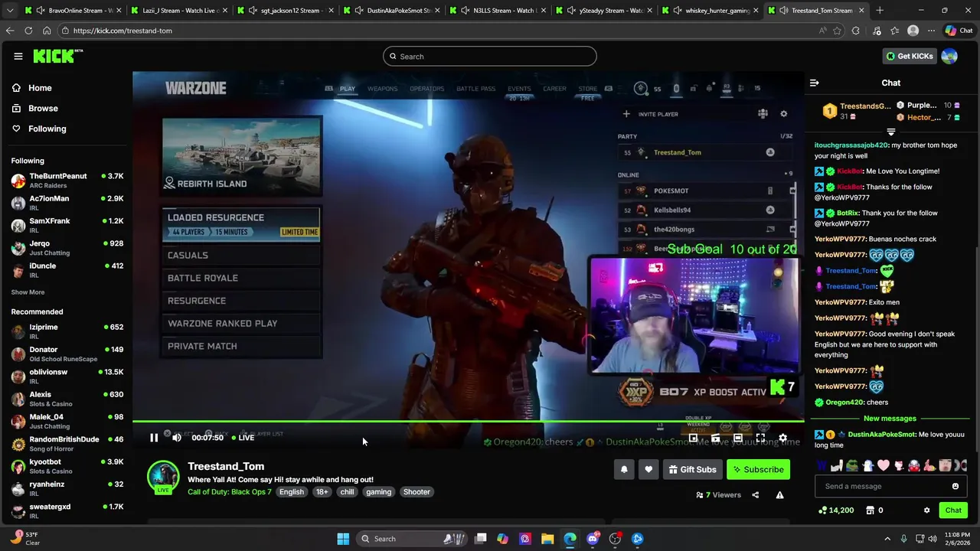Report stream with the warning triangle icon

pos(779,495)
